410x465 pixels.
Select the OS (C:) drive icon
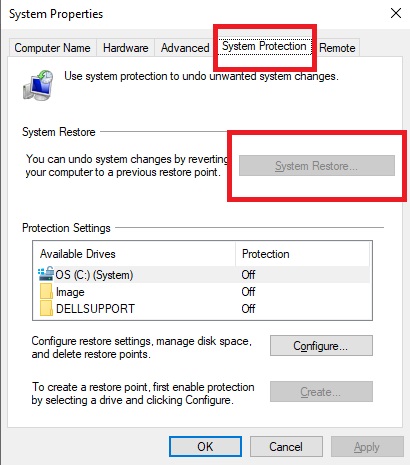[46, 274]
